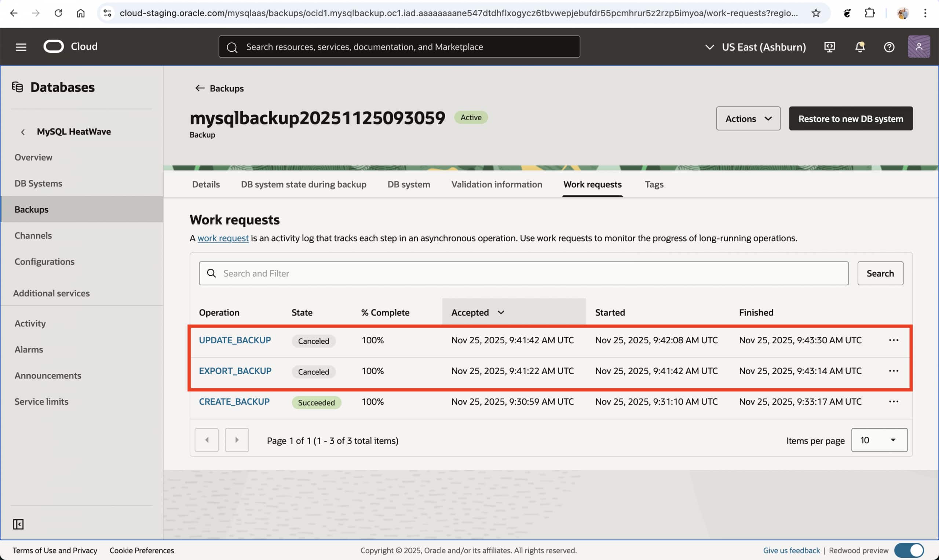The image size is (939, 560).
Task: Bookmark this page with the star icon
Action: click(816, 13)
